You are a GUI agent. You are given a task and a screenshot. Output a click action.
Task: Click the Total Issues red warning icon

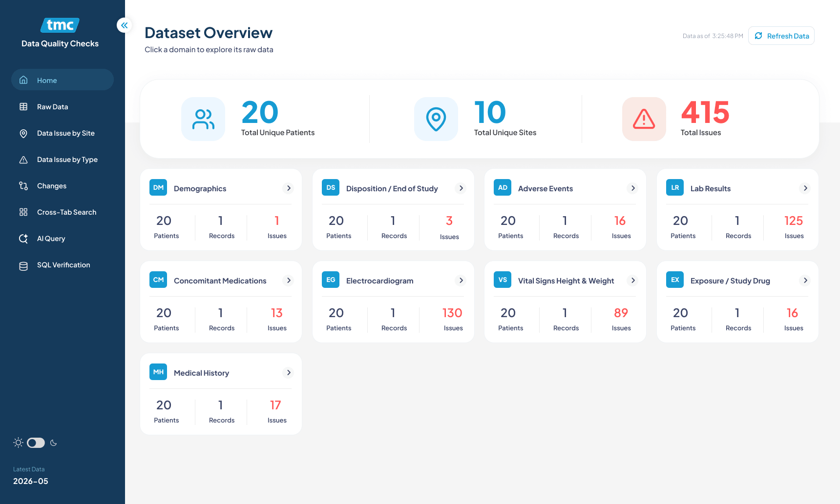pyautogui.click(x=644, y=119)
